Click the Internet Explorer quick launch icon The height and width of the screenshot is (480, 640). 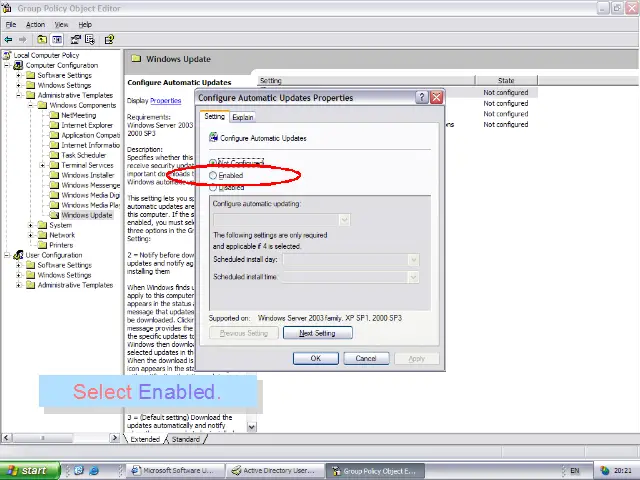94,471
